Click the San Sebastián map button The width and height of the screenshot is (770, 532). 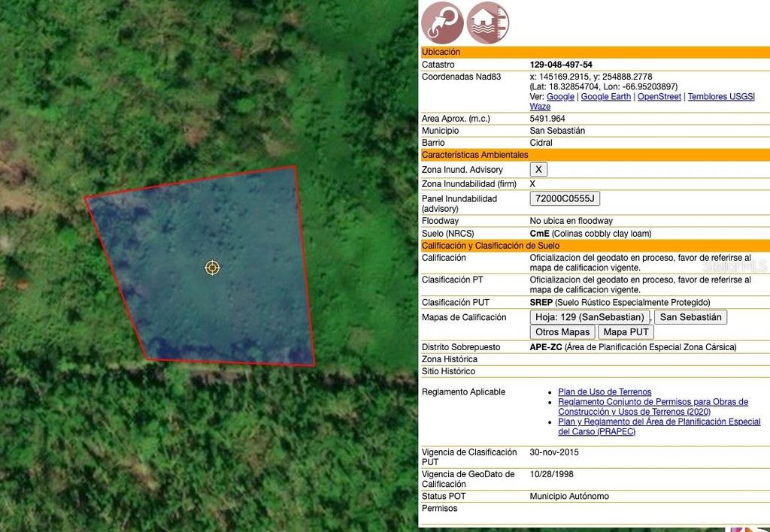[690, 317]
